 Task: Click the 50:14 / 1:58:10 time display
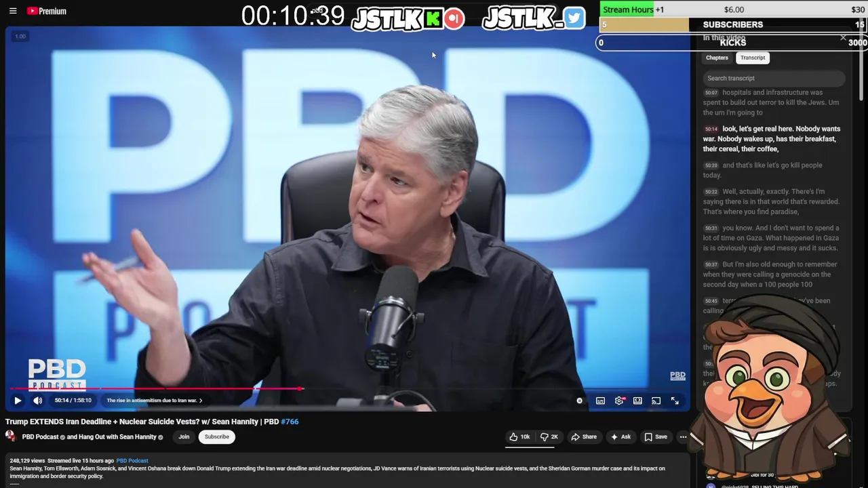tap(73, 401)
